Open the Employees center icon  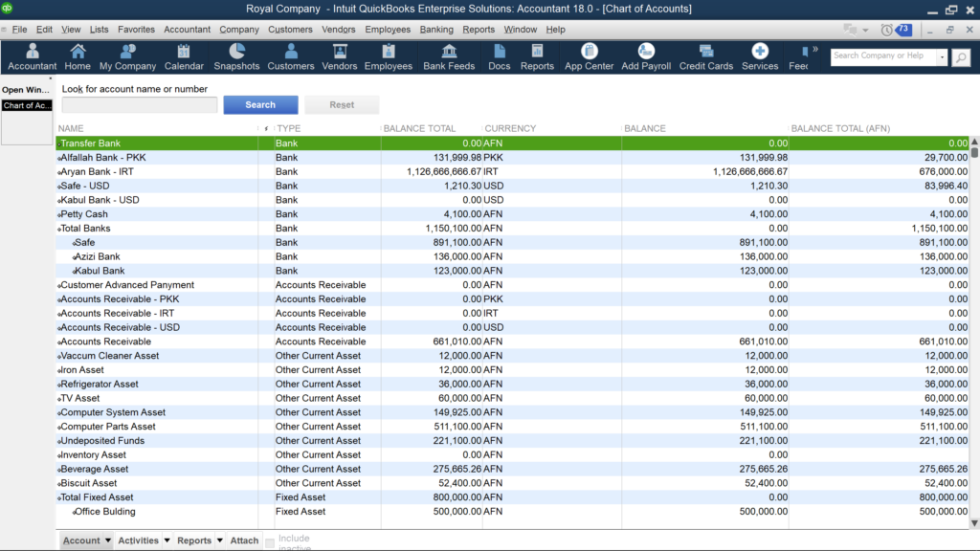pos(389,56)
